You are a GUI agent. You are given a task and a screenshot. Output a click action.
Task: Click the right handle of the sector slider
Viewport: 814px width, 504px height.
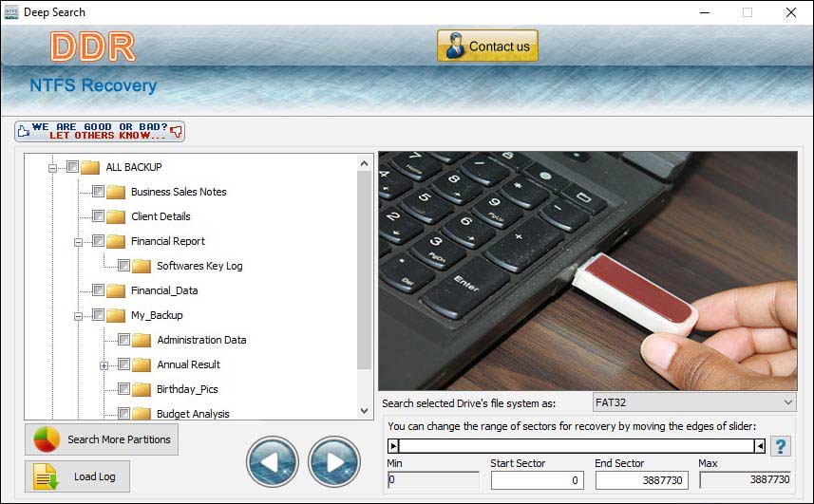760,446
